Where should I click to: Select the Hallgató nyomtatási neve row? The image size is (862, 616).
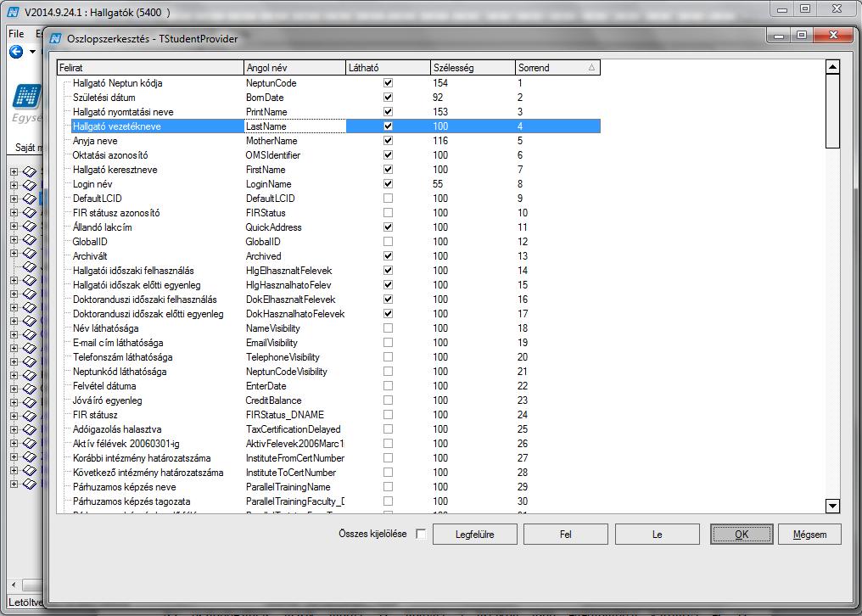(336, 112)
